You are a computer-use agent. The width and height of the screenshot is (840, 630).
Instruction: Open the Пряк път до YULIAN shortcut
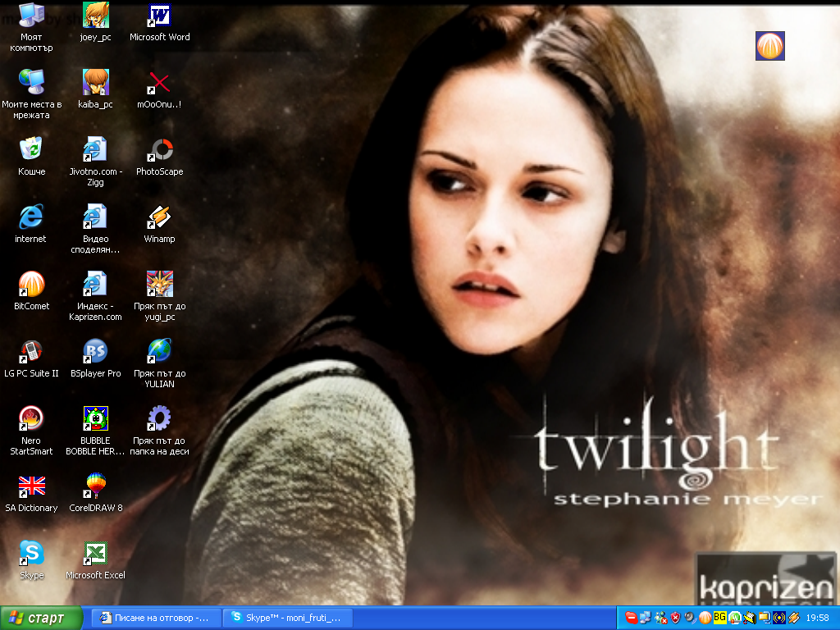[160, 364]
